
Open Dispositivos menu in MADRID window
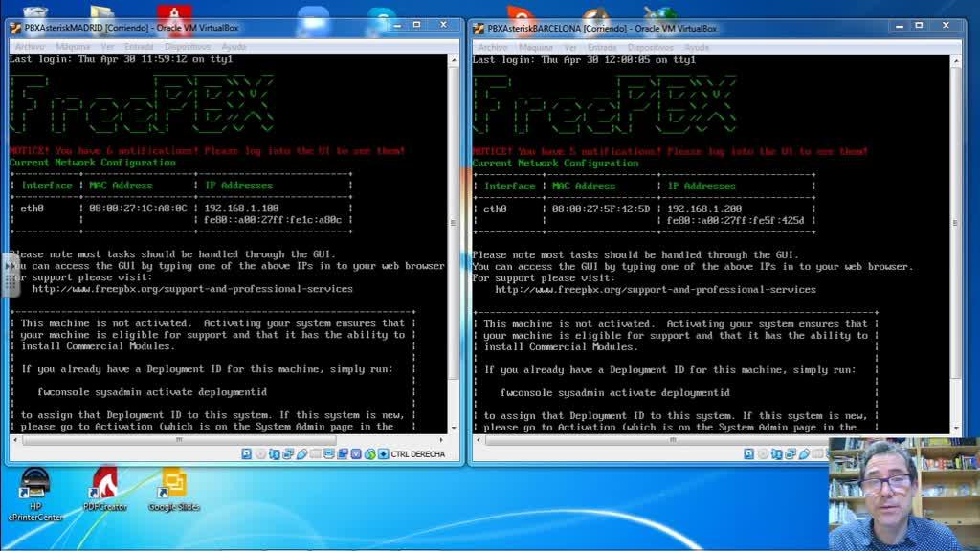[188, 46]
